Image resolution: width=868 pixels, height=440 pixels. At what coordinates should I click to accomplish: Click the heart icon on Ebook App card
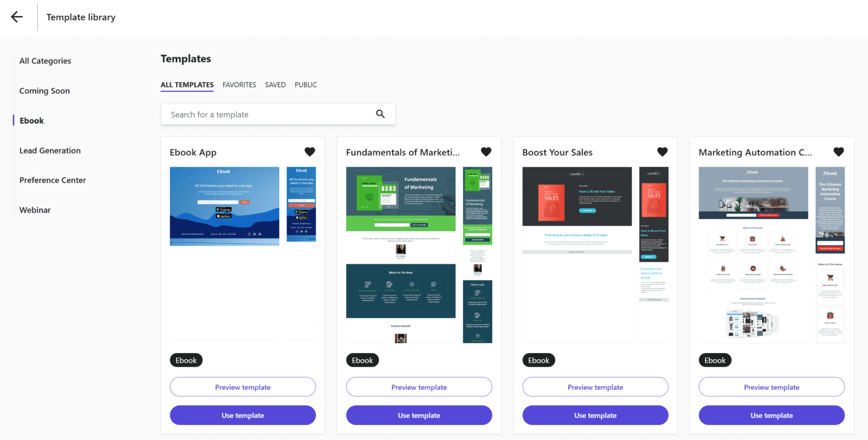coord(310,151)
